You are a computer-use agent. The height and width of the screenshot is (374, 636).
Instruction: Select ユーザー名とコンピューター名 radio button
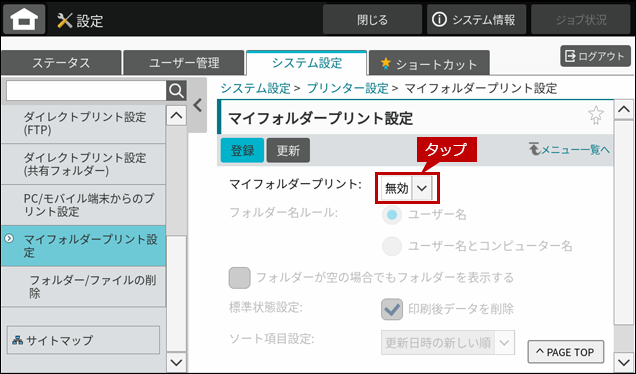click(x=392, y=246)
